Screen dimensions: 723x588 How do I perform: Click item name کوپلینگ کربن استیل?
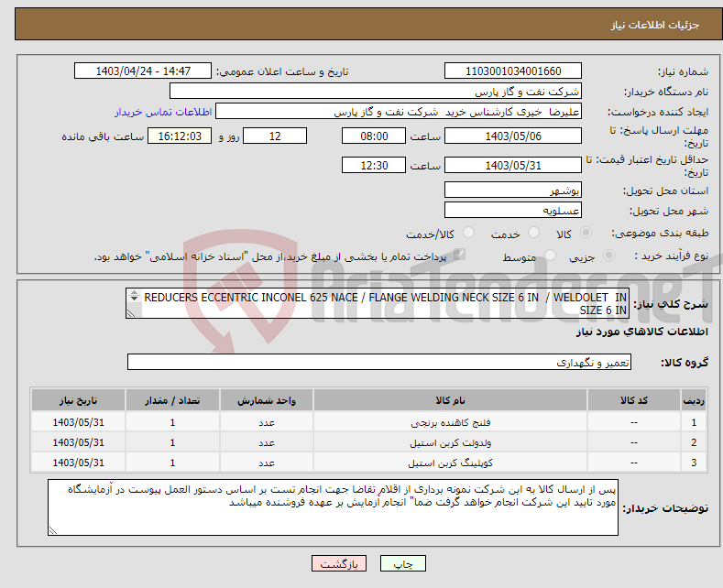click(450, 463)
